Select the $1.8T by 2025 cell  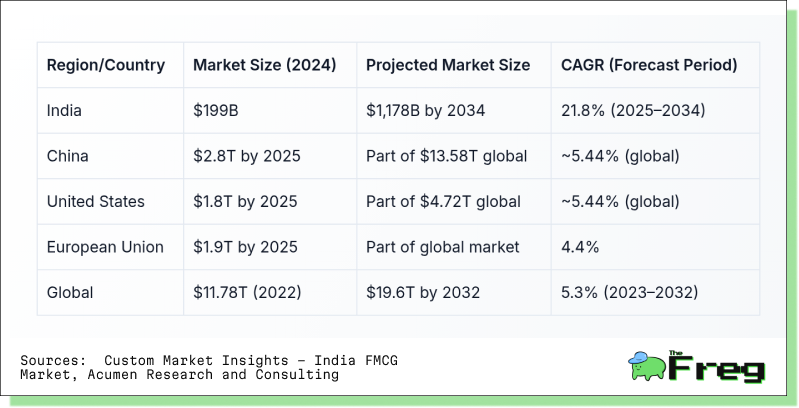tap(245, 202)
